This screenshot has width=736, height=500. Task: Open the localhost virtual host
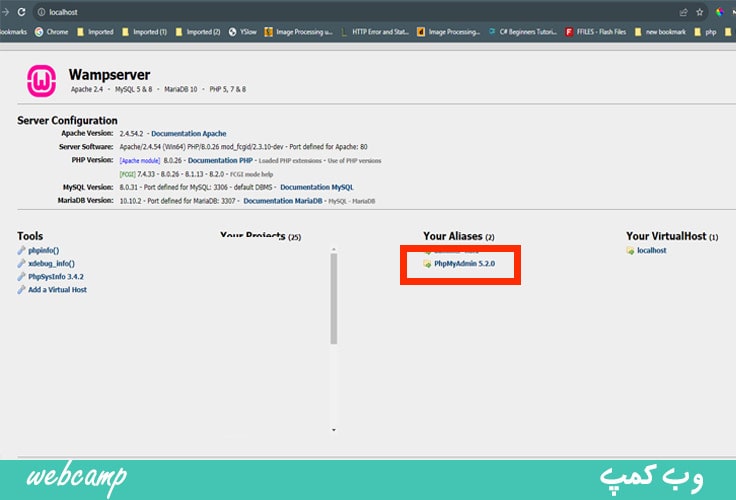pyautogui.click(x=652, y=251)
